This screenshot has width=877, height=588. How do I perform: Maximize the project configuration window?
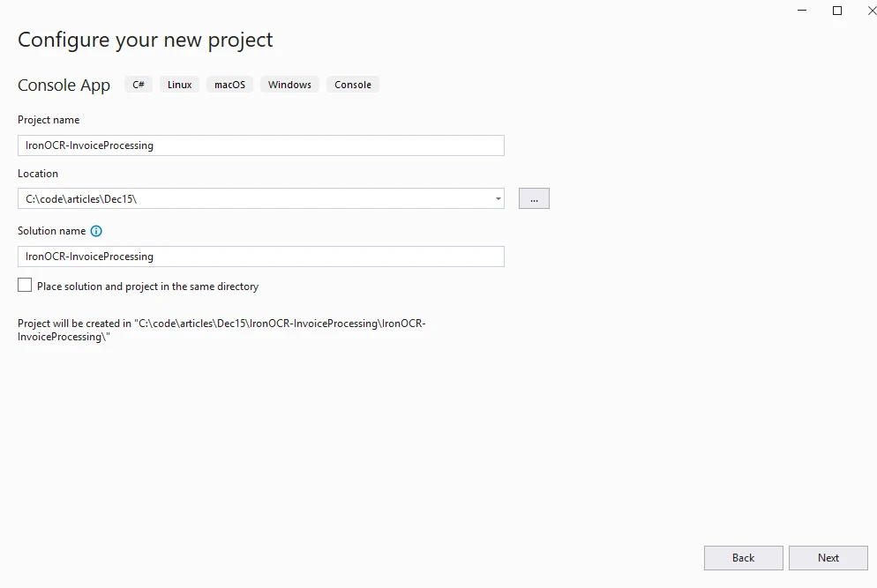click(x=837, y=11)
